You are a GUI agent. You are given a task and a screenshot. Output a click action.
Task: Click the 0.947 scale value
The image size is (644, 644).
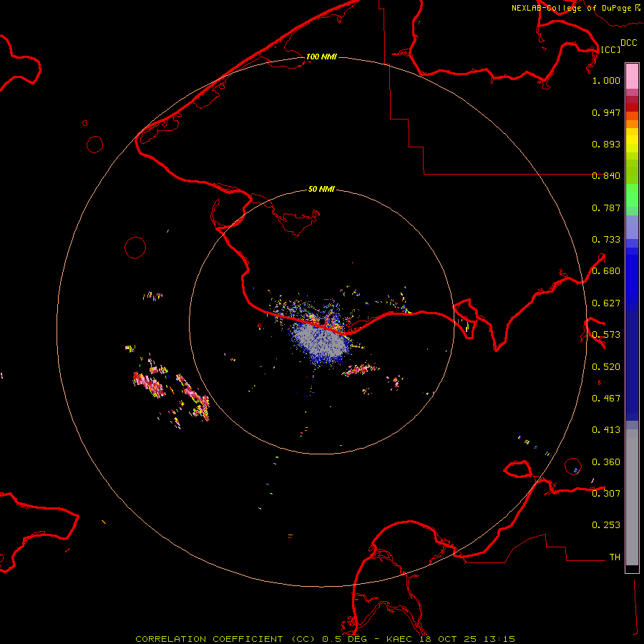pyautogui.click(x=606, y=112)
